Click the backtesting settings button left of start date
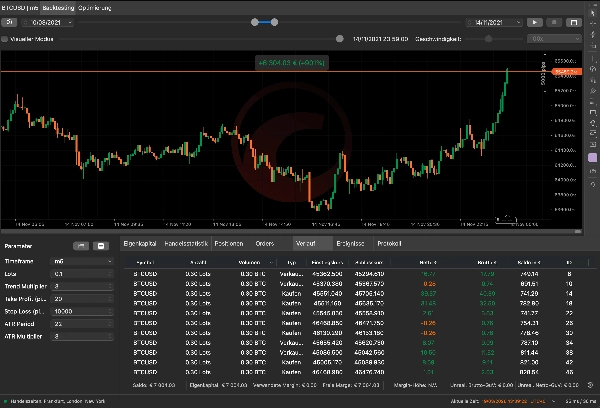Image resolution: width=600 pixels, height=408 pixels. tap(9, 22)
